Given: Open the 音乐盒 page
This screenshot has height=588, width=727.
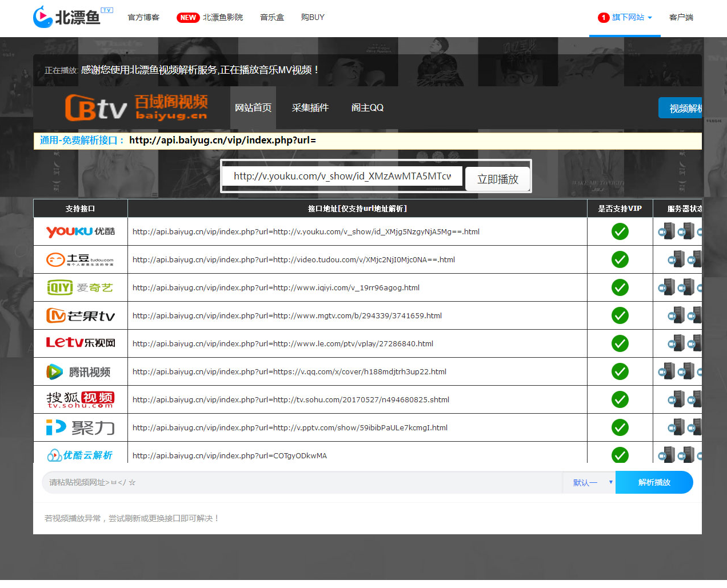Looking at the screenshot, I should 272,17.
